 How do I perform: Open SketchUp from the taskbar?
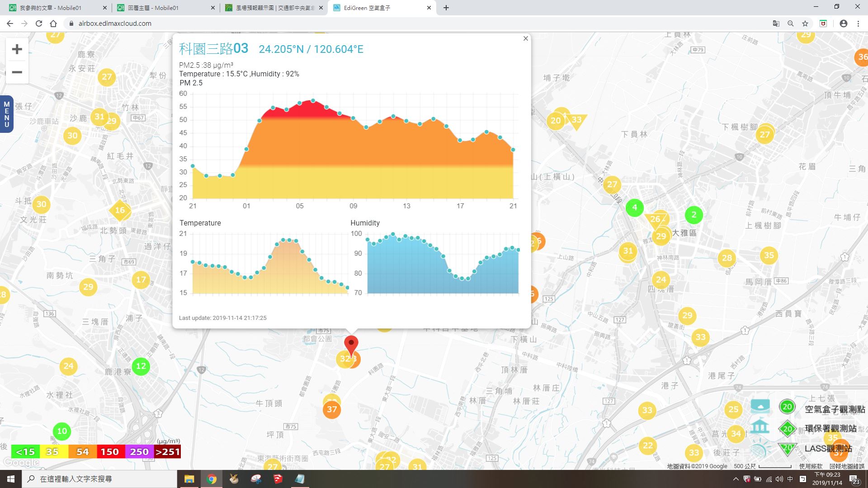(278, 479)
